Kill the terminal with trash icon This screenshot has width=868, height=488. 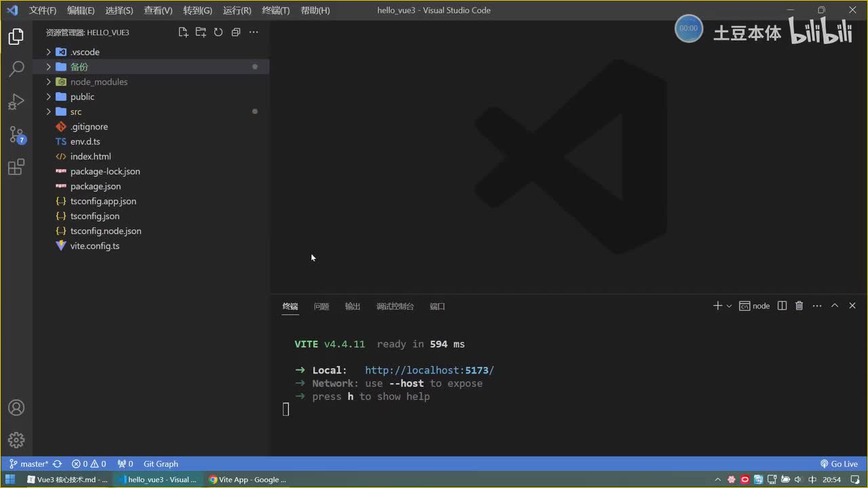(800, 306)
